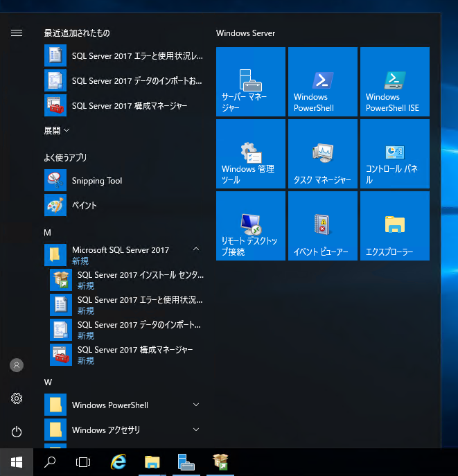This screenshot has height=476, width=458.
Task: Open taskbar Search magnifier
Action: click(x=50, y=462)
